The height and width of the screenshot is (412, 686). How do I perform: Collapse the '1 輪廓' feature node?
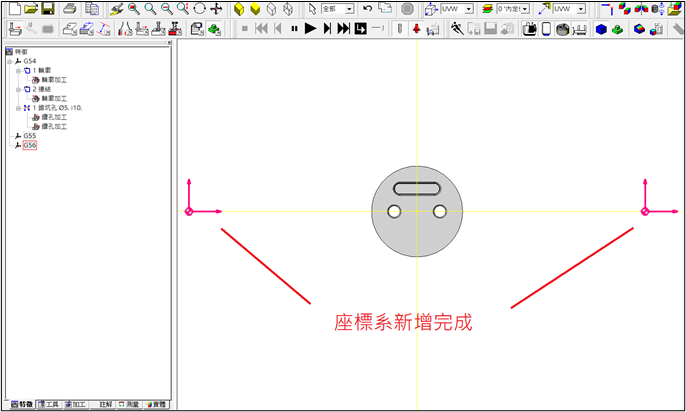pos(17,70)
